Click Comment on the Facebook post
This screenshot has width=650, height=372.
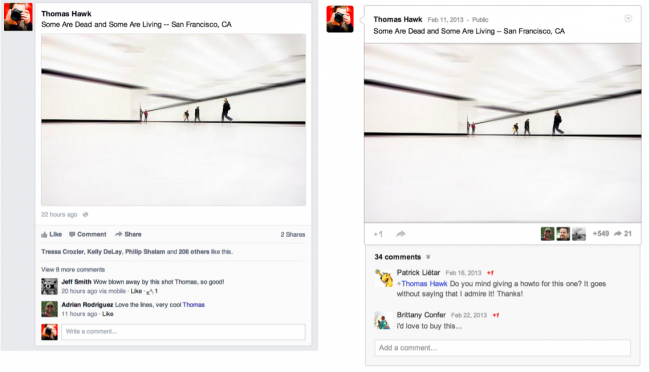click(x=87, y=234)
